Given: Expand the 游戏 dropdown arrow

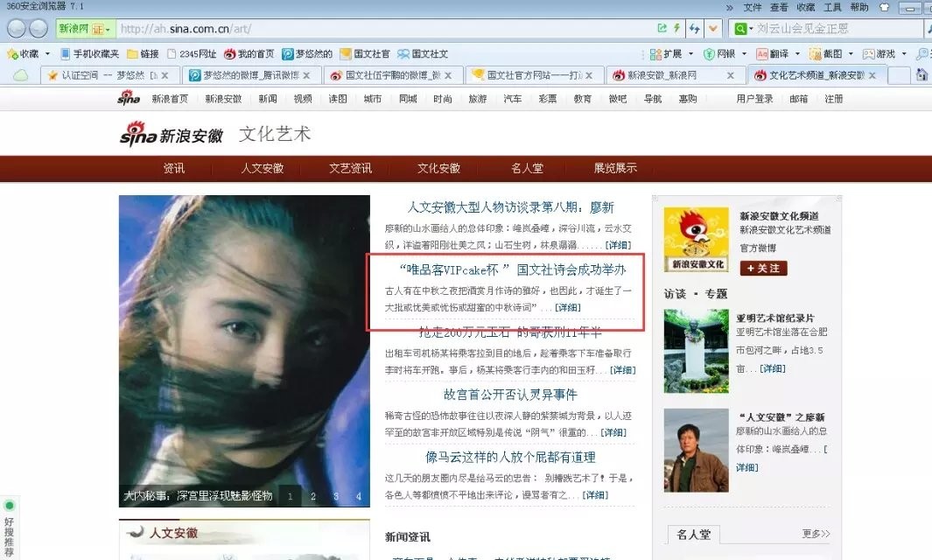Looking at the screenshot, I should (904, 54).
